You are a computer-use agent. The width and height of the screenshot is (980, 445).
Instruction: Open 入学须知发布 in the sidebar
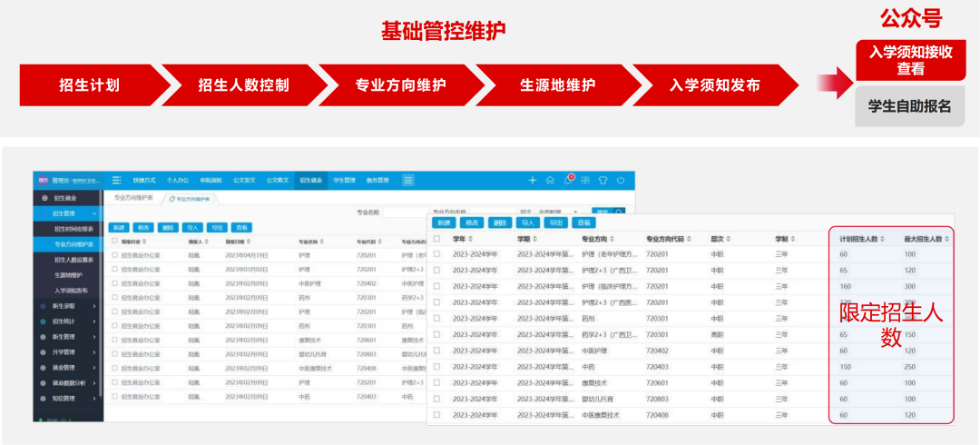click(71, 291)
